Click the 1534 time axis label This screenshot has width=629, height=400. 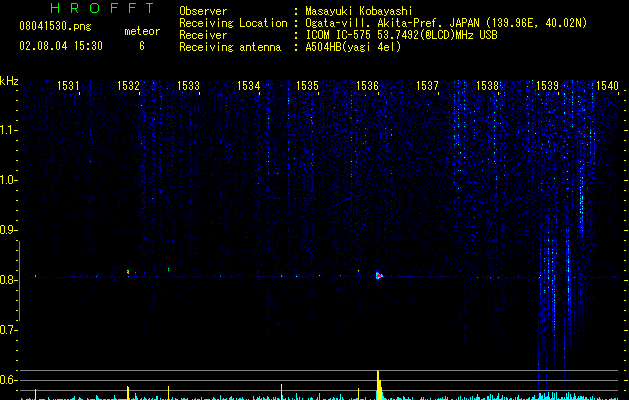pos(248,86)
